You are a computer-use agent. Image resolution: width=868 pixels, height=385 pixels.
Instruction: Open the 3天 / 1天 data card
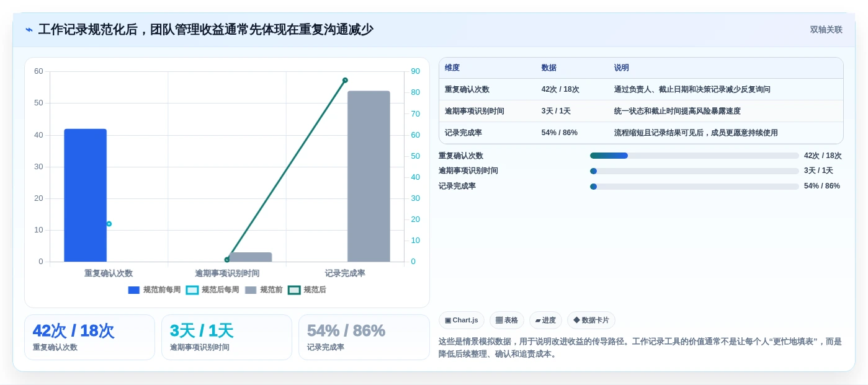click(226, 337)
